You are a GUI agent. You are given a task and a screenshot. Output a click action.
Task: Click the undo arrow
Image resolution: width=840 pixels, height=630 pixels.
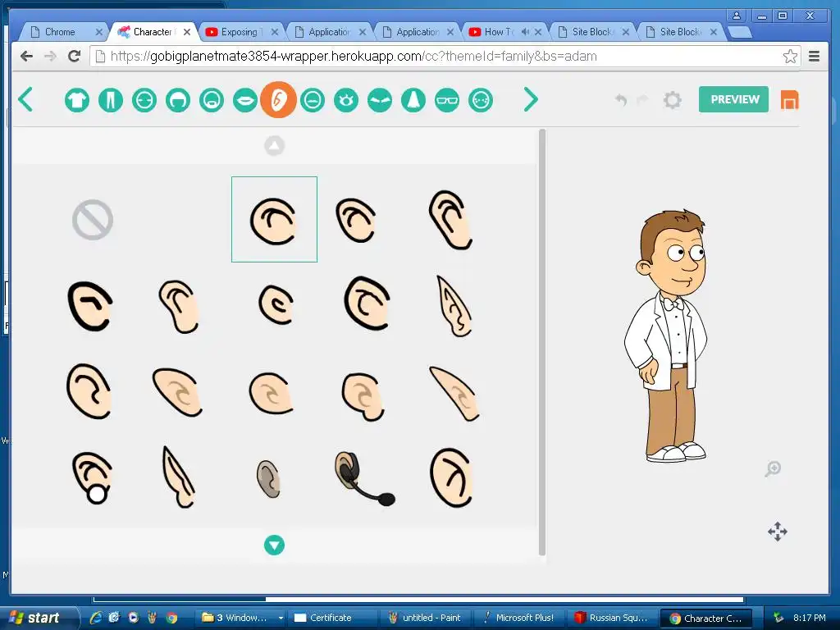coord(621,99)
